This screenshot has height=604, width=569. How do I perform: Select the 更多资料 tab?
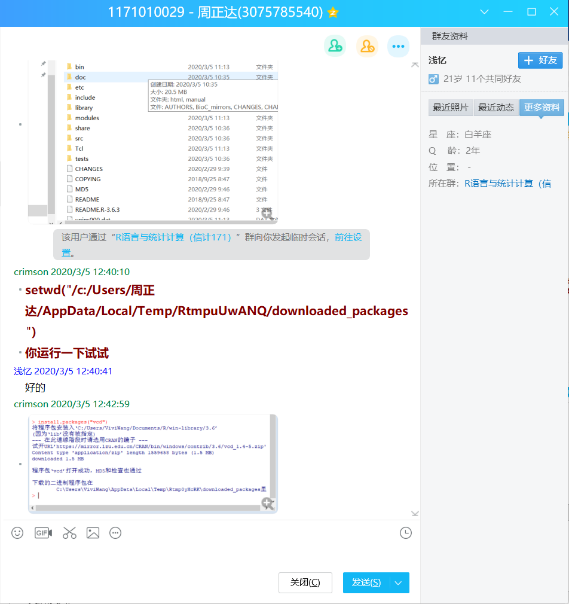pyautogui.click(x=542, y=107)
